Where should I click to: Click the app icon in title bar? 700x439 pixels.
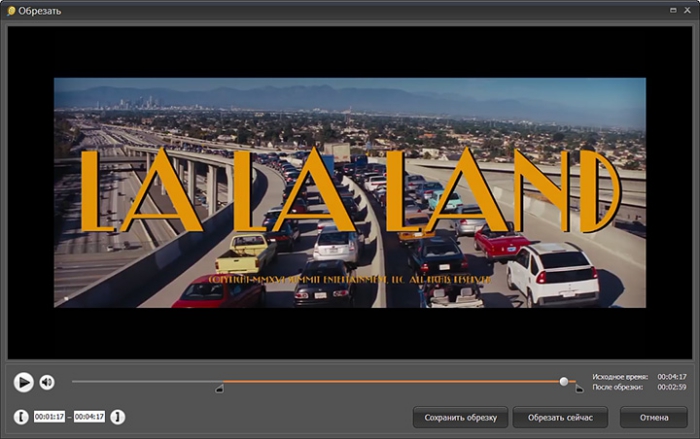pos(11,11)
